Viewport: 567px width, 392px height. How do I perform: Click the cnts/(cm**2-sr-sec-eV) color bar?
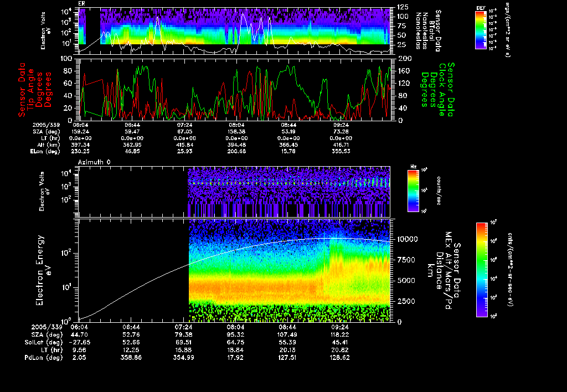tap(482, 270)
